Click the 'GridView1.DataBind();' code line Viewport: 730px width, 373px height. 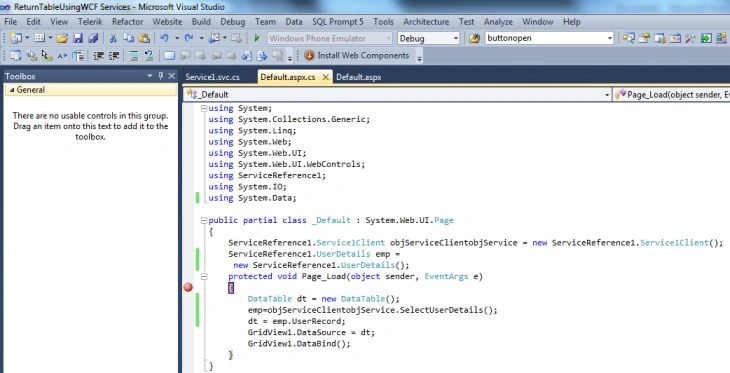point(299,344)
